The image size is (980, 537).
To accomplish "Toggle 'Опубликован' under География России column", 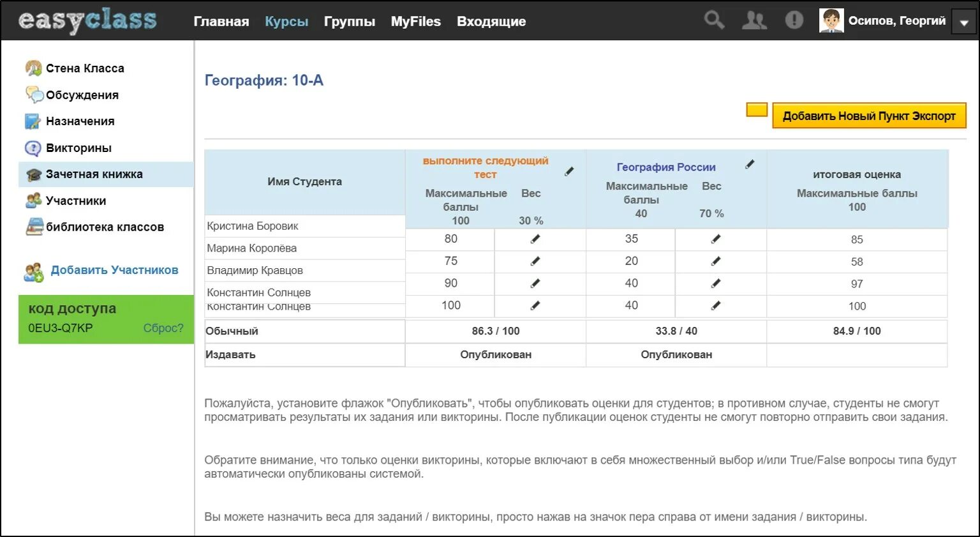I will coord(676,354).
